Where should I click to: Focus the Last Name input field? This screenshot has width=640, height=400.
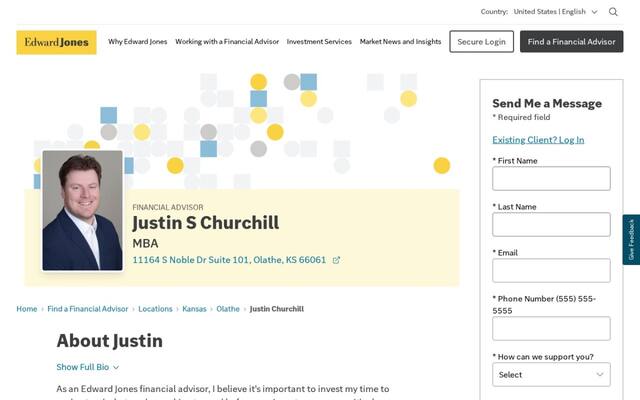tap(551, 224)
